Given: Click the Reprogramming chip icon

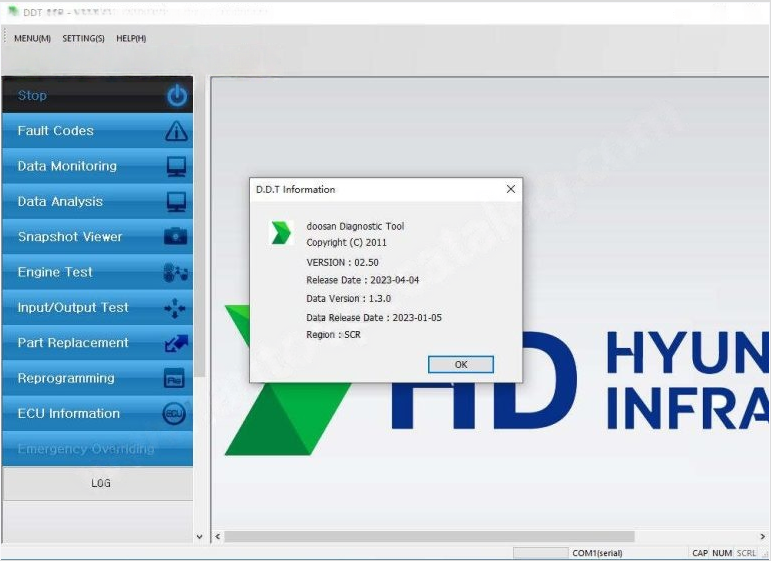Looking at the screenshot, I should [175, 379].
